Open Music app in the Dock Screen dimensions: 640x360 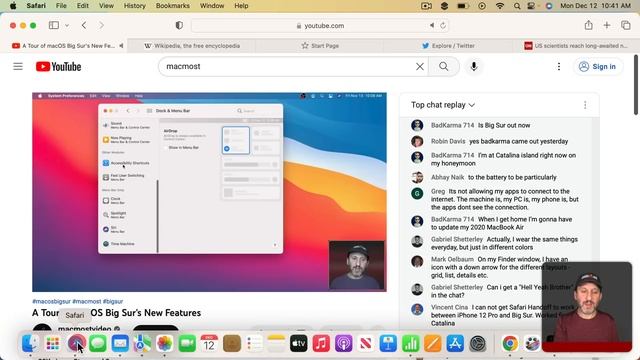(321, 343)
